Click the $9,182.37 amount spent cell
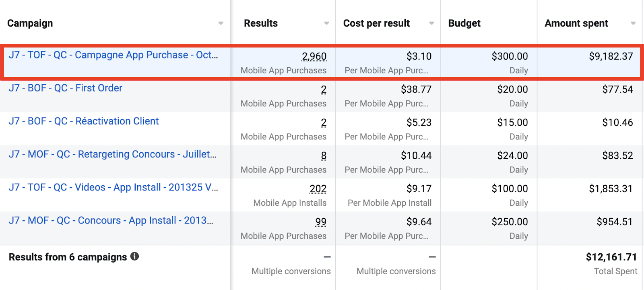The image size is (644, 290). click(611, 56)
